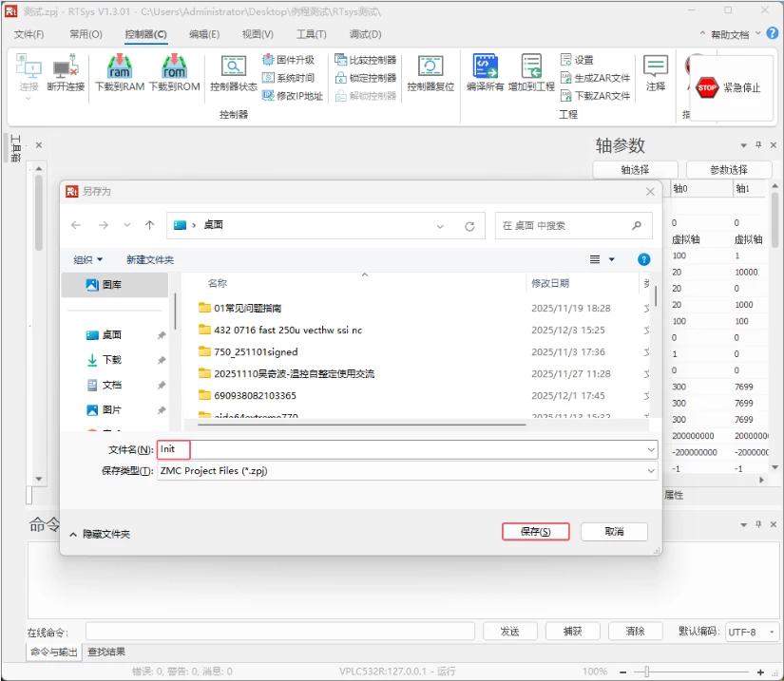Open the recent locations dropdown arrow
Screen dimensions: 784x681
click(x=127, y=225)
